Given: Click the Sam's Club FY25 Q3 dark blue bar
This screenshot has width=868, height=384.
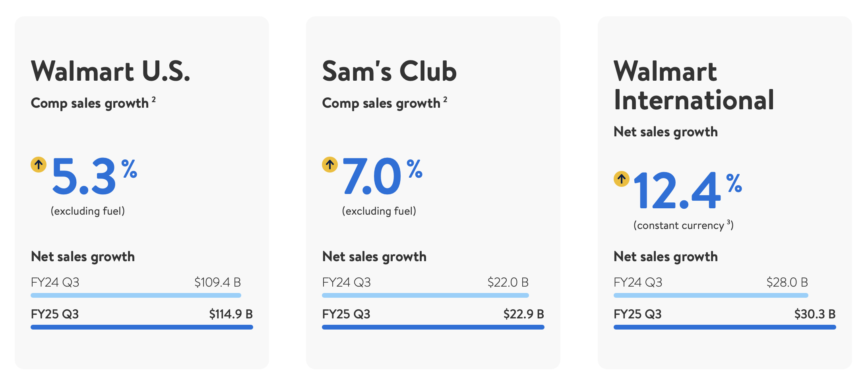Looking at the screenshot, I should click(x=433, y=327).
